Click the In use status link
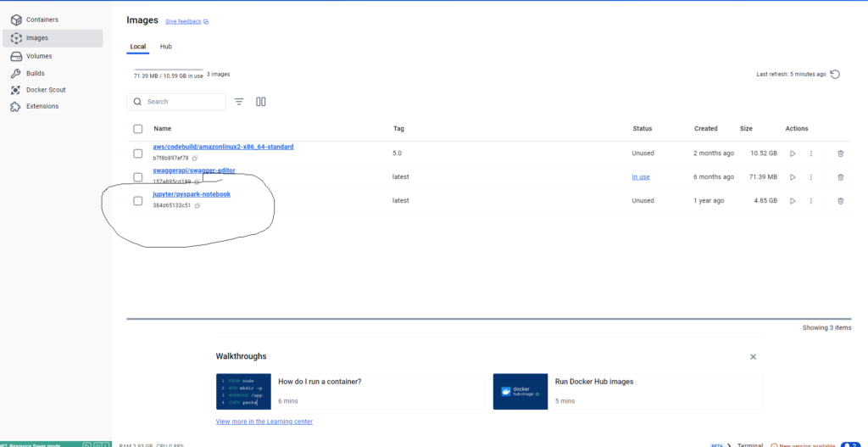 [641, 177]
